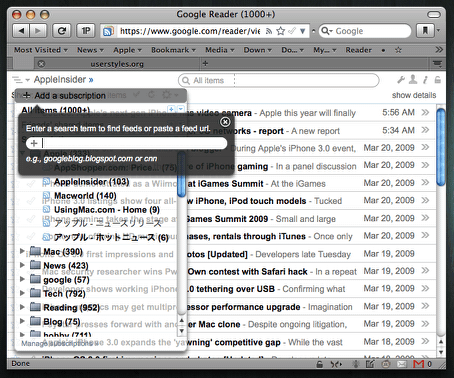This screenshot has width=454, height=378.
Task: Open the Down bookmarks dropdown
Action: [258, 50]
